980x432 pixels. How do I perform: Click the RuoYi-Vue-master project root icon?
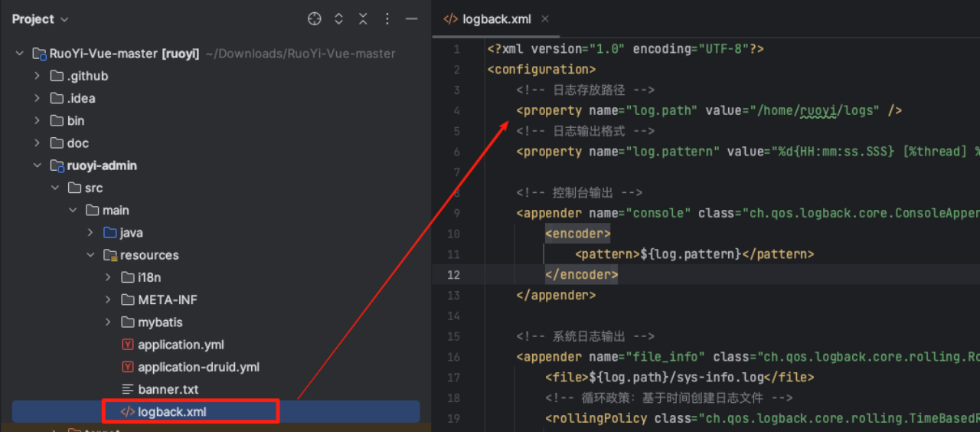[39, 54]
